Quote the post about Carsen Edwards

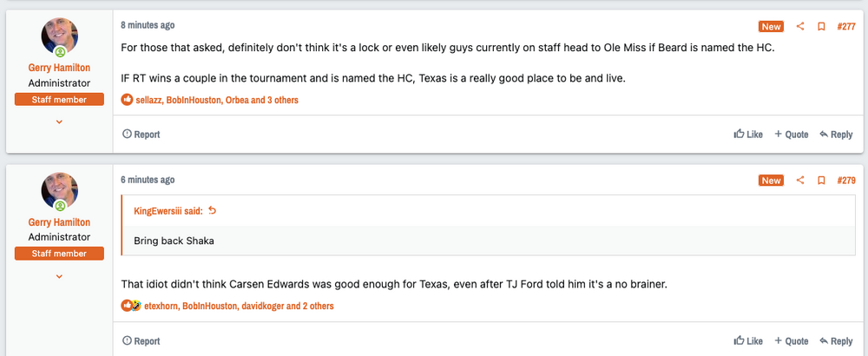click(x=792, y=341)
